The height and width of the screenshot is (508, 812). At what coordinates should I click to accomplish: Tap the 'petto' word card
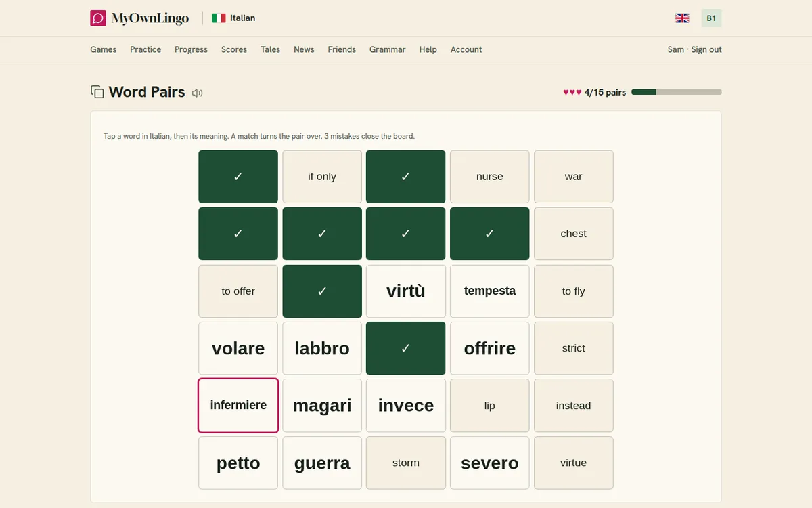pos(238,463)
